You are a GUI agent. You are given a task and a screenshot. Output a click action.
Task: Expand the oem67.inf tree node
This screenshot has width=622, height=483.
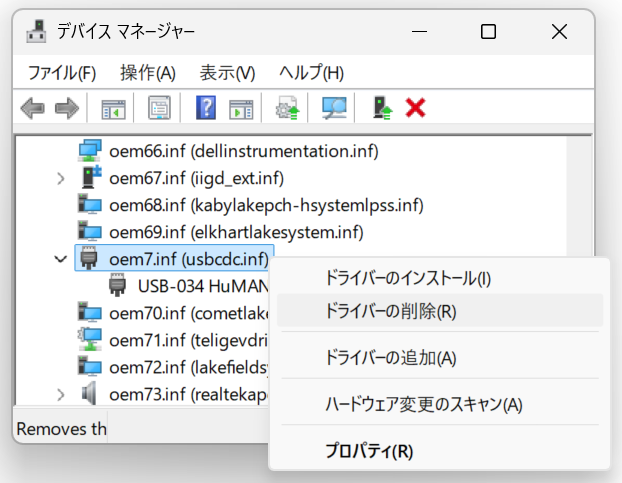60,178
